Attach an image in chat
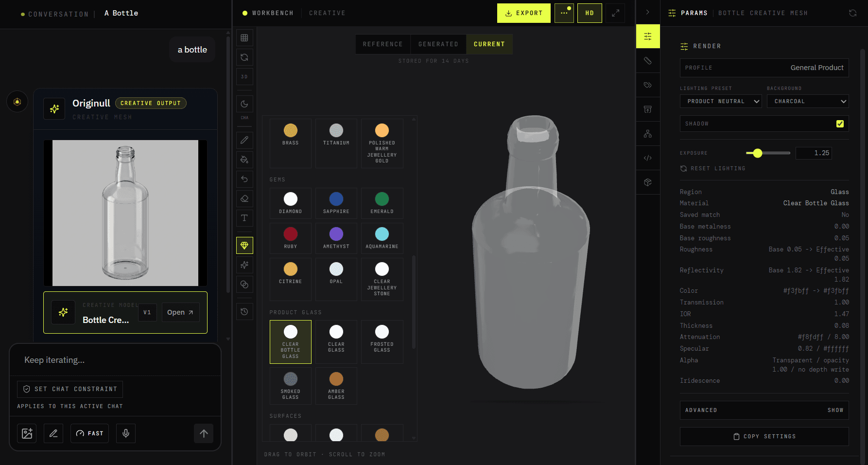Viewport: 868px width, 465px height. (27, 433)
